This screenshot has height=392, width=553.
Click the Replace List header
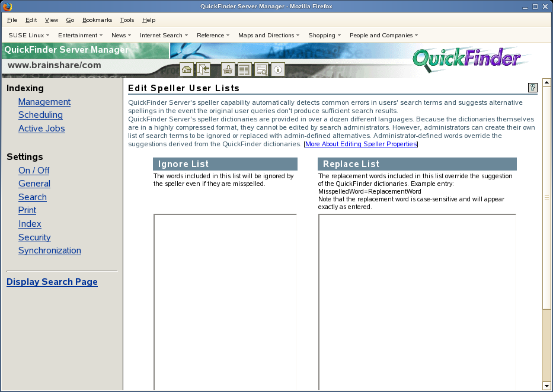417,164
